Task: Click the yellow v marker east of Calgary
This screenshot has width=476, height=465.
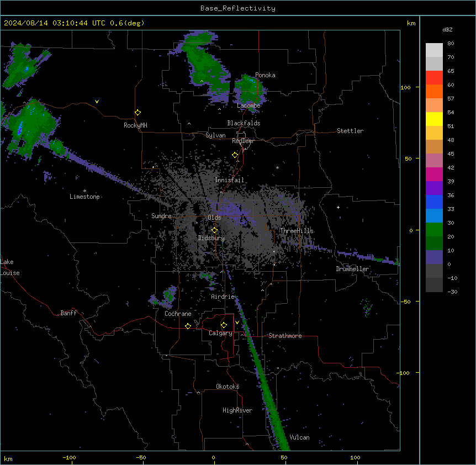Action: [237, 323]
